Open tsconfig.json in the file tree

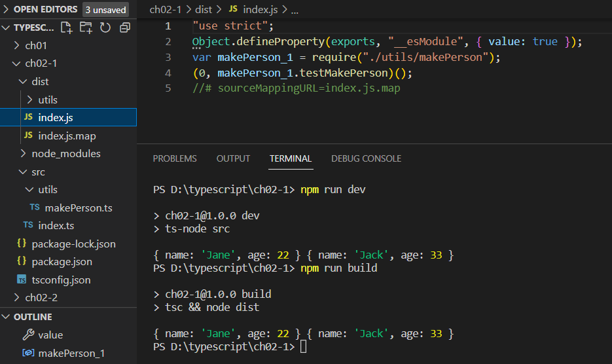pos(68,280)
